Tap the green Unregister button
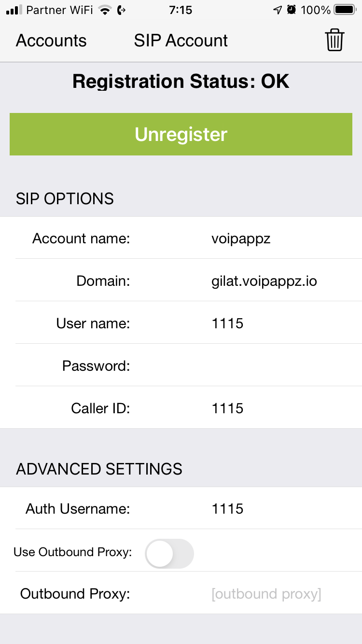The image size is (362, 644). point(181,134)
